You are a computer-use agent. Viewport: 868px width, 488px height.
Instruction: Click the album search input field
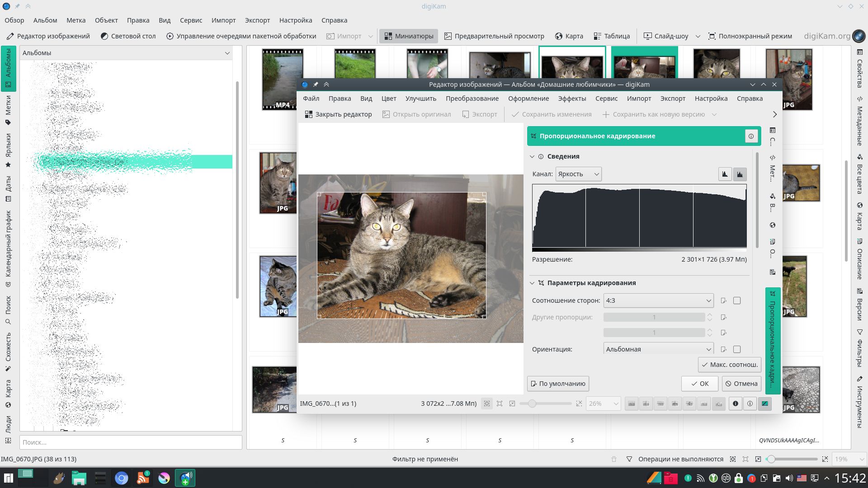point(131,442)
